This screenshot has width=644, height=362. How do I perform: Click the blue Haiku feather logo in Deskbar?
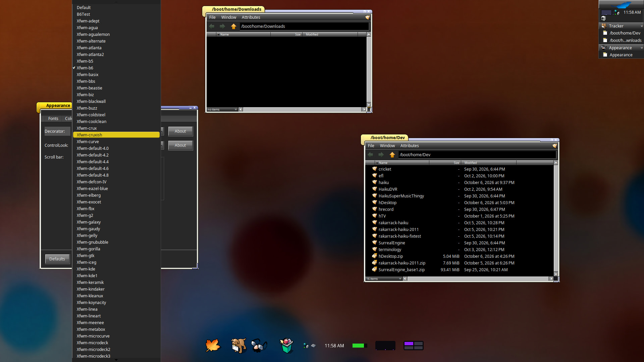(x=622, y=4)
